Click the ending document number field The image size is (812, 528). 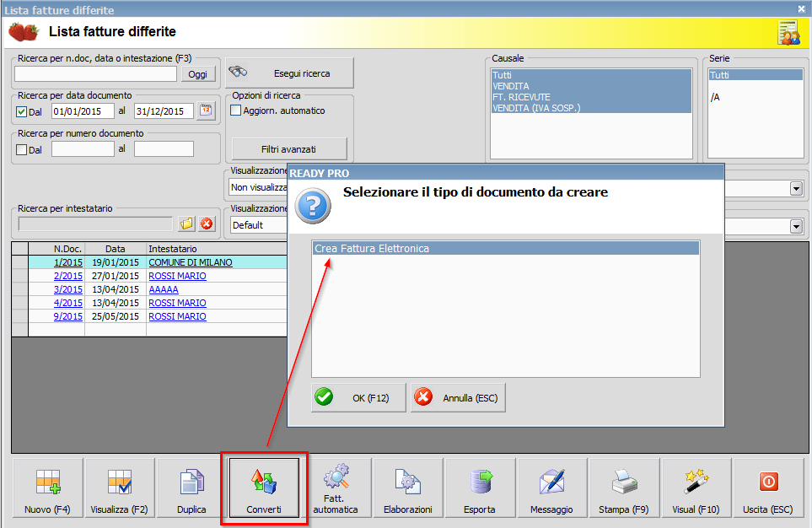164,149
